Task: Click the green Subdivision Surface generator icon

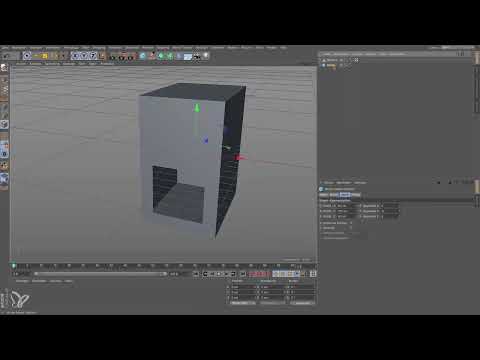Action: point(161,56)
